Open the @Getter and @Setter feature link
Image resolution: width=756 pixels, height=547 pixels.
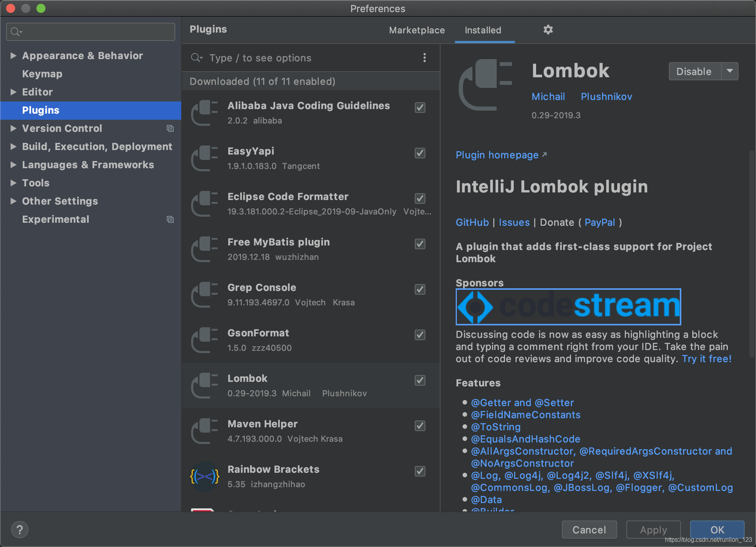coord(522,403)
